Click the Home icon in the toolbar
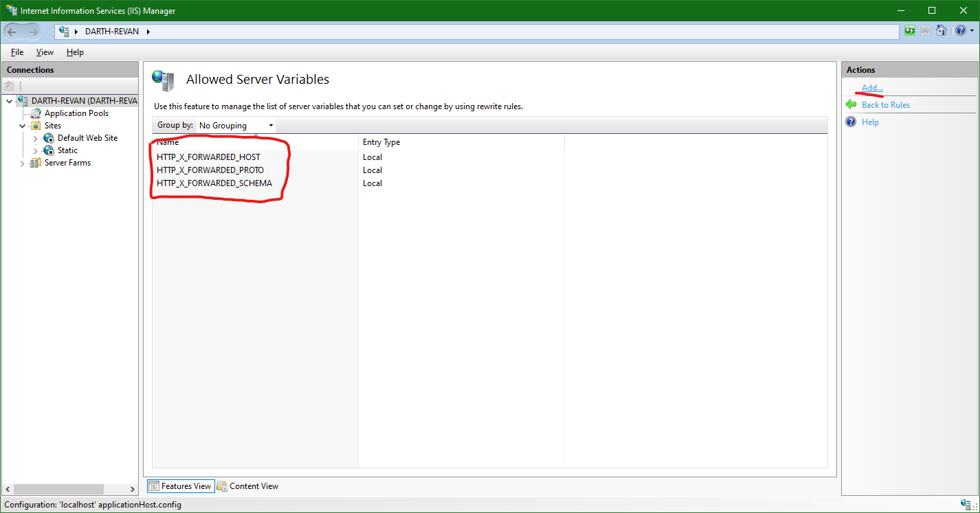This screenshot has height=513, width=980. (942, 30)
